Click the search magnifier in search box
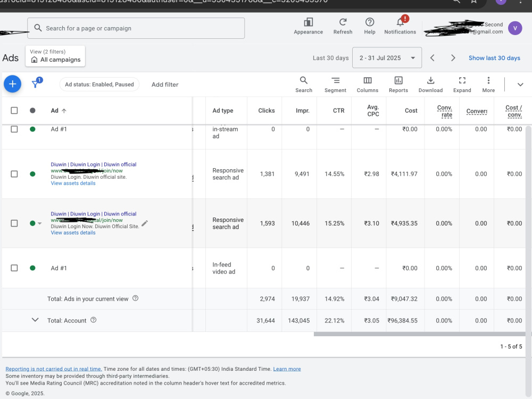Image resolution: width=532 pixels, height=399 pixels. [38, 28]
